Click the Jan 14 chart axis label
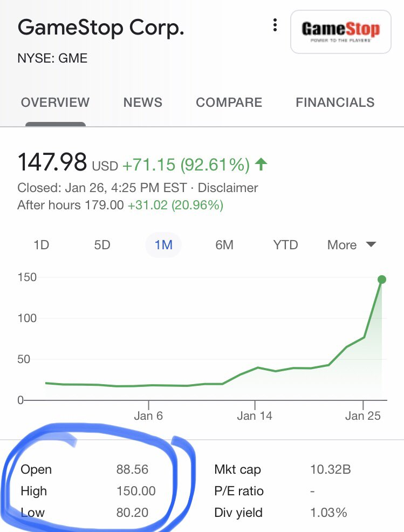Screen dimensions: 404x532 tap(254, 415)
